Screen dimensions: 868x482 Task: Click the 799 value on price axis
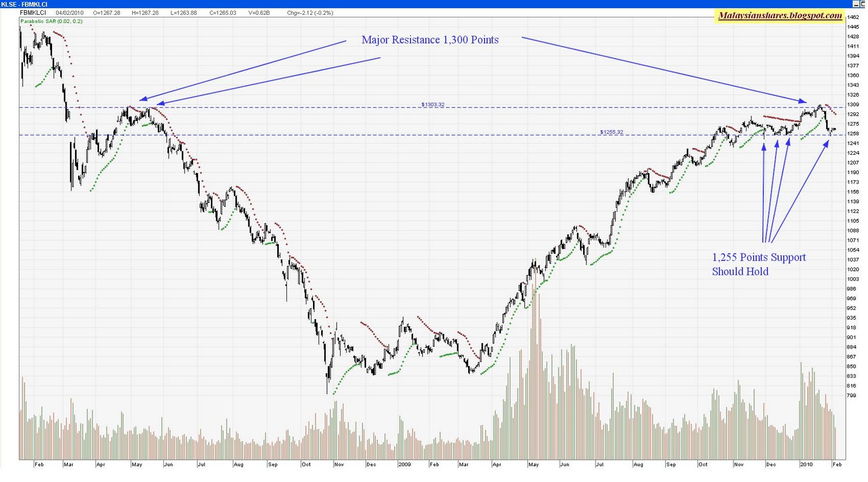852,395
